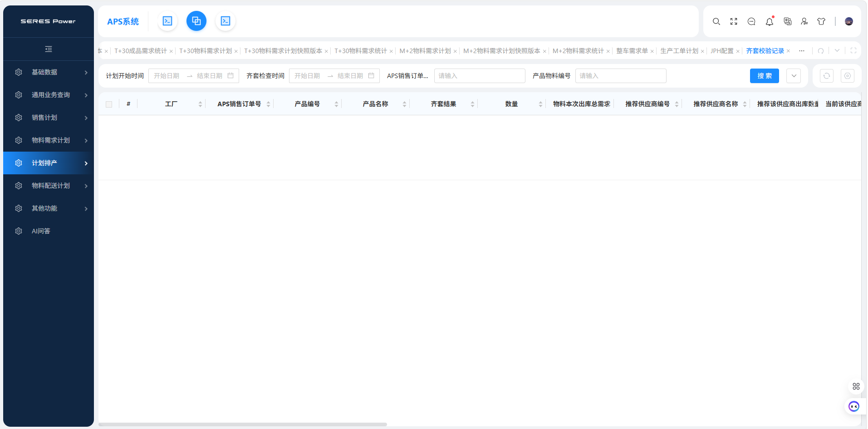Image resolution: width=868 pixels, height=429 pixels.
Task: Tick the select-all checkbox in table header
Action: click(x=109, y=104)
